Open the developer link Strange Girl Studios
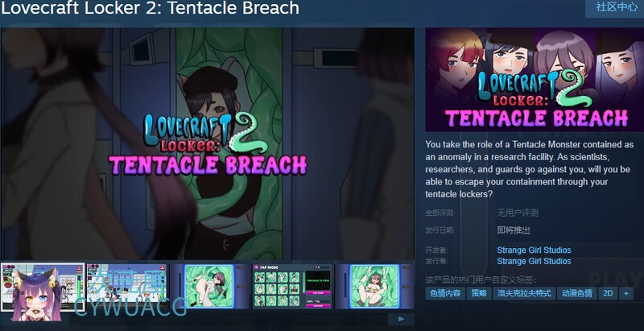Screen dimensions: 644x331 pos(534,250)
